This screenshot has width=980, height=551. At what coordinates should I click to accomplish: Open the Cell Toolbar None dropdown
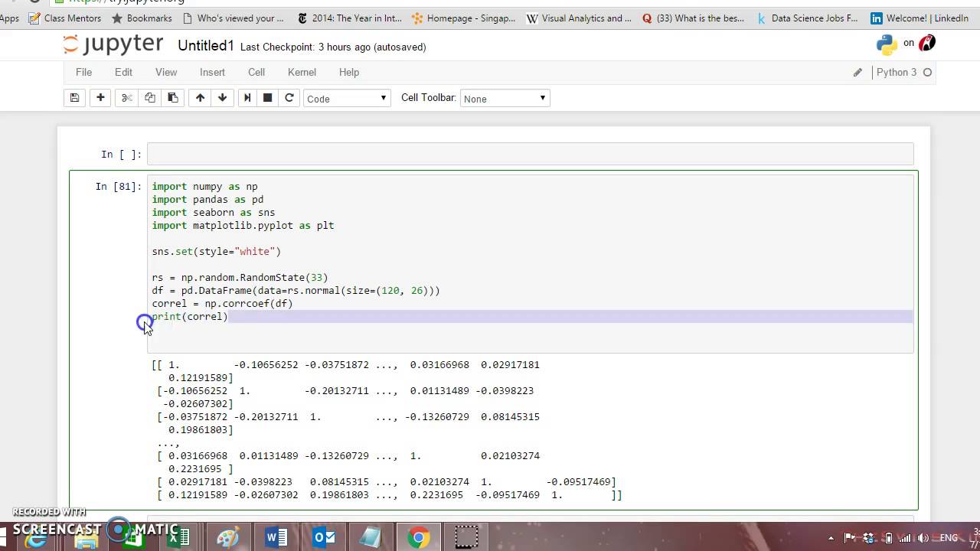505,98
